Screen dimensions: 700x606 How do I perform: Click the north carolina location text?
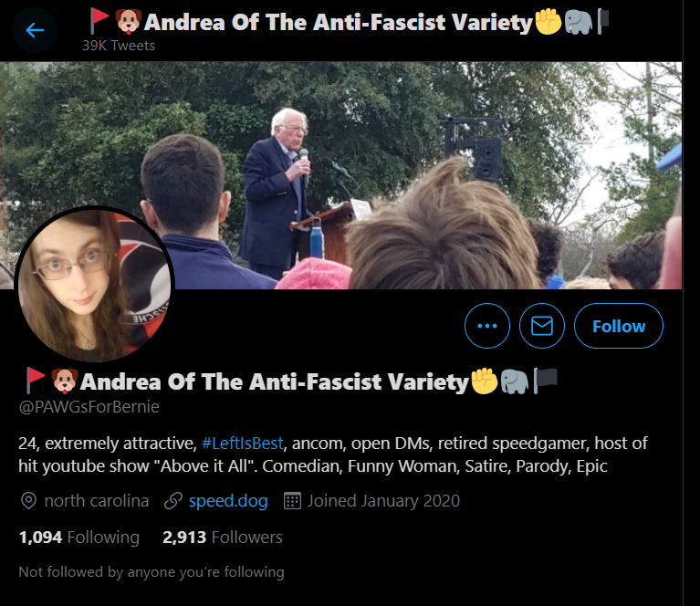[97, 501]
